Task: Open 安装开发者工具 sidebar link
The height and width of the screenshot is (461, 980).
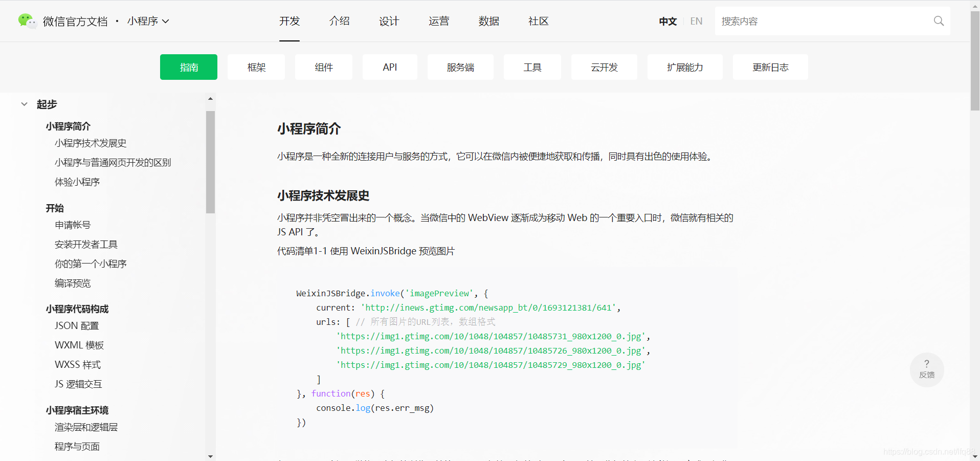Action: coord(86,244)
